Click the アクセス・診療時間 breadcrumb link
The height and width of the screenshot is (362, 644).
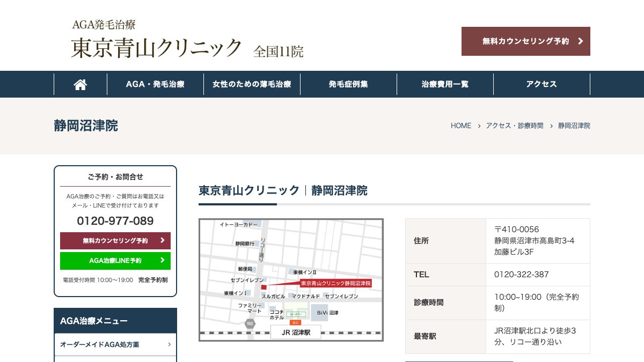point(515,125)
